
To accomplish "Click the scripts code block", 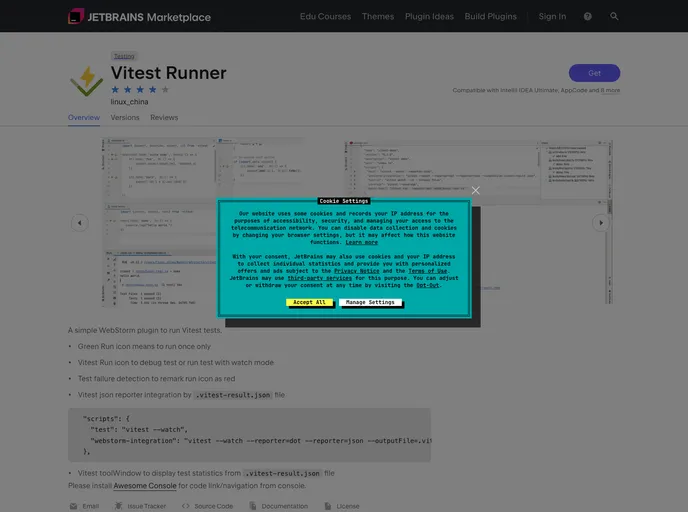I will [x=249, y=435].
